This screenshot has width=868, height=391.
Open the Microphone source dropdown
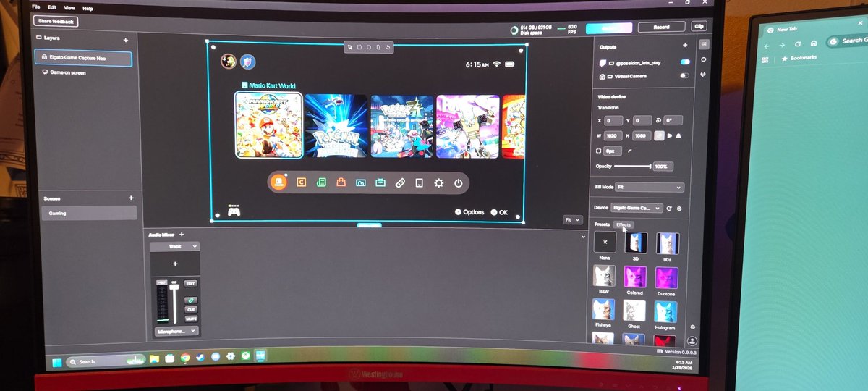point(176,331)
